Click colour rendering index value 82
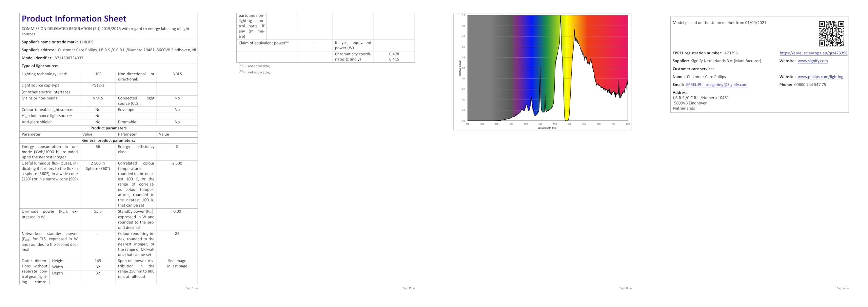Screen dimensions: 868x307 coord(177,234)
